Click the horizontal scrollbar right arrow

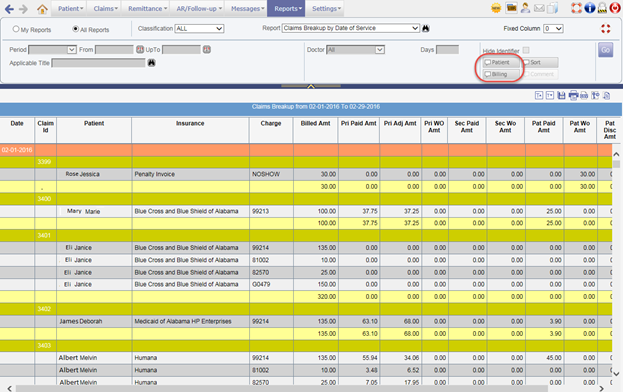pyautogui.click(x=602, y=388)
